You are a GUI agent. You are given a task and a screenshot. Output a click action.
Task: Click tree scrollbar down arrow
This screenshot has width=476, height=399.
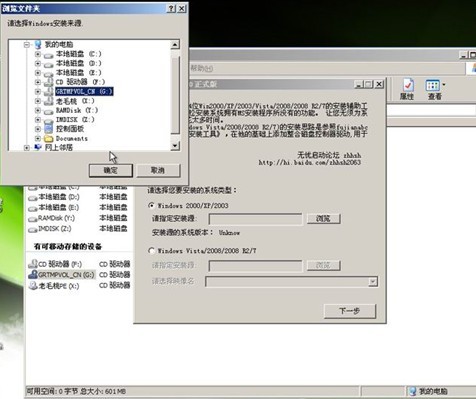[175, 146]
